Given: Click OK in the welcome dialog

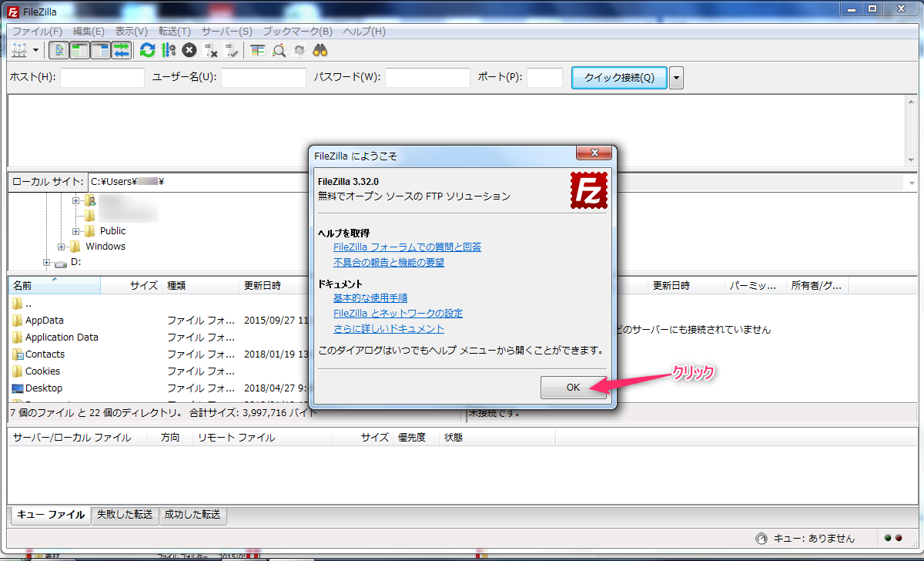Looking at the screenshot, I should coord(573,388).
